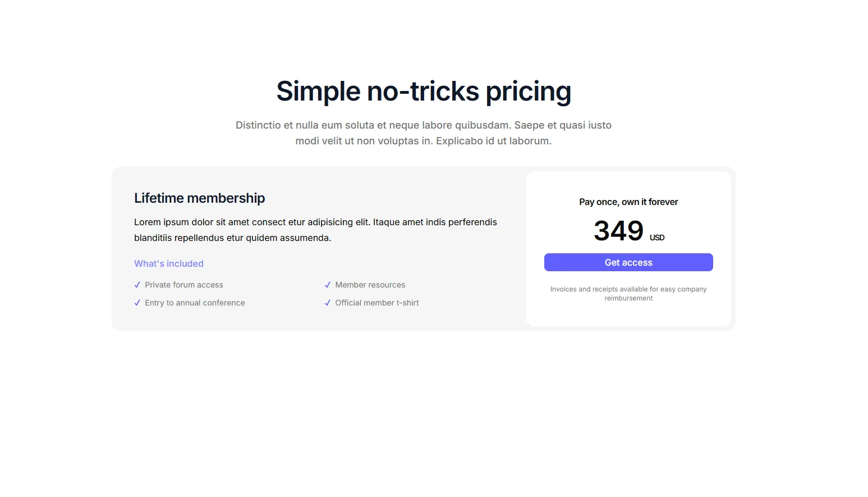Screen dimensions: 868x497
Task: Click the "Distinctio et nulla" subtitle paragraph
Action: 424,133
